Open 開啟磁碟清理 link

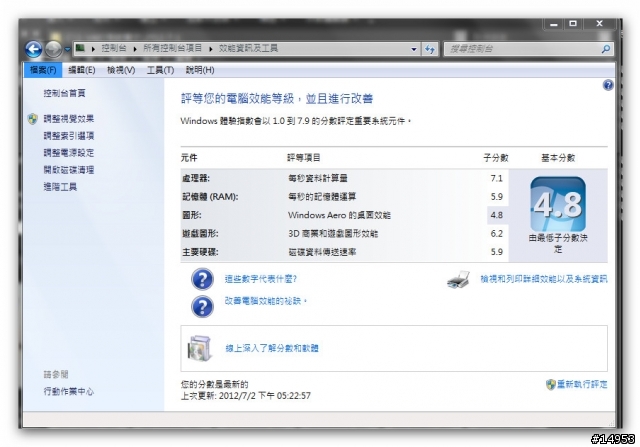tap(69, 170)
